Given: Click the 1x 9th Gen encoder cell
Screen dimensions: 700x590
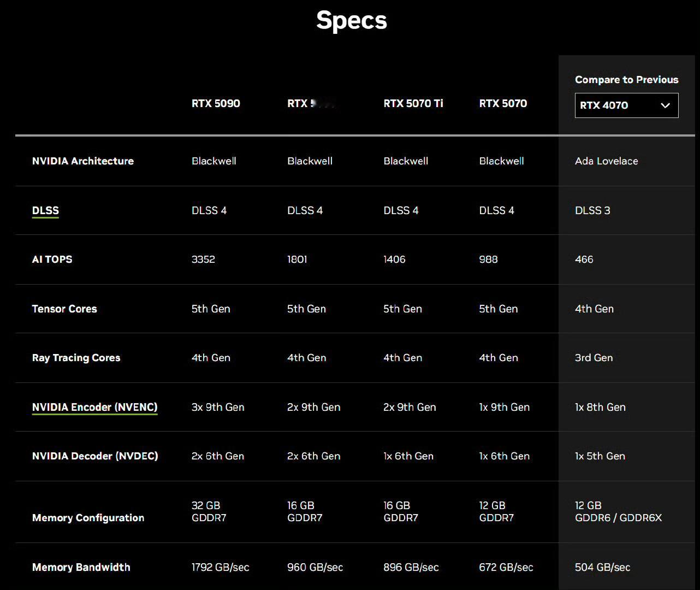Looking at the screenshot, I should point(504,407).
